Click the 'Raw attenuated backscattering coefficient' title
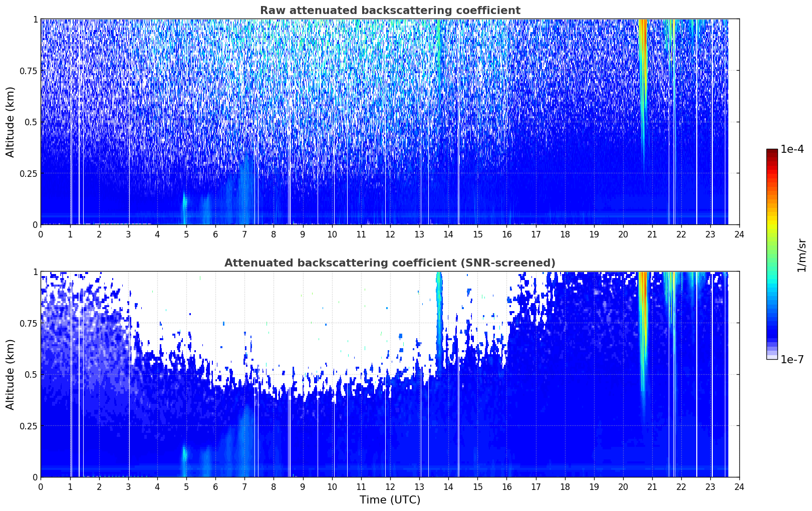 390,11
